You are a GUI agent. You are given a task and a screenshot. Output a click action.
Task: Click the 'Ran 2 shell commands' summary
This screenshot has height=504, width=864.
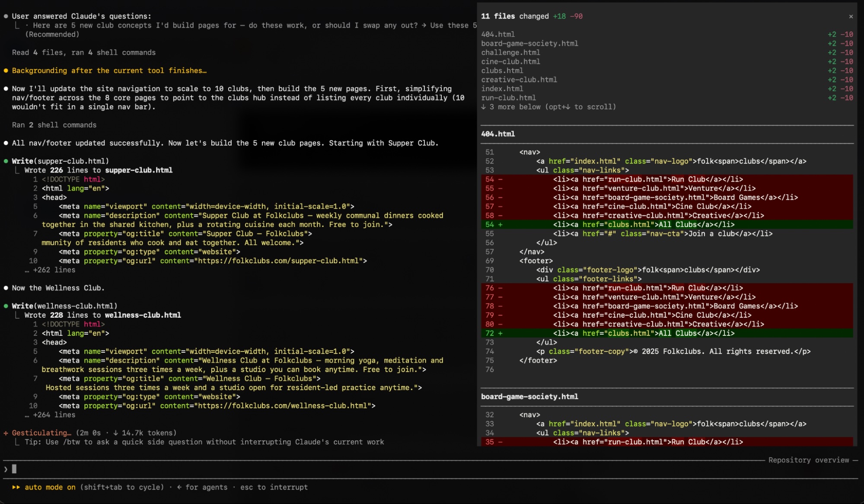[x=54, y=125]
